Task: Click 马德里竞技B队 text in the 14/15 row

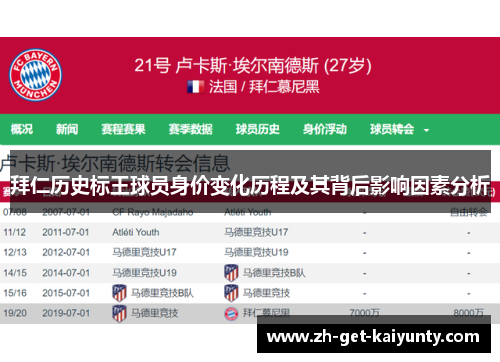Action: click(274, 273)
